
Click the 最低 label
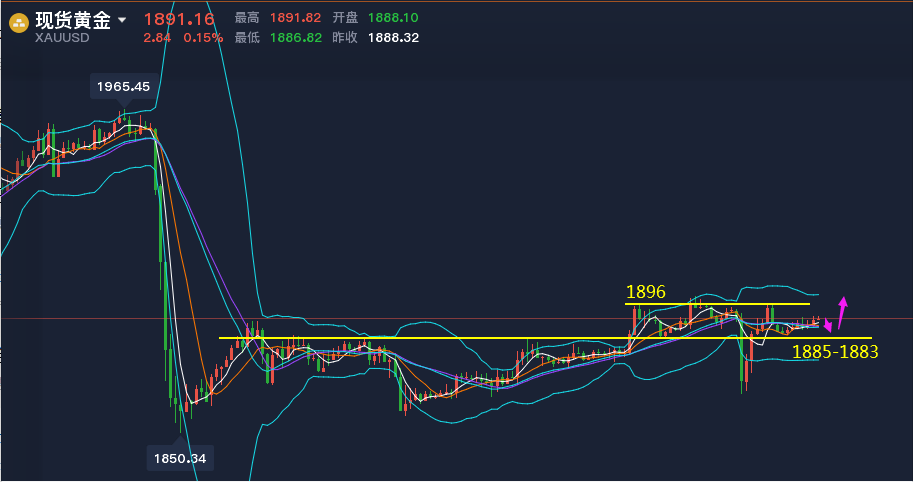coord(247,38)
